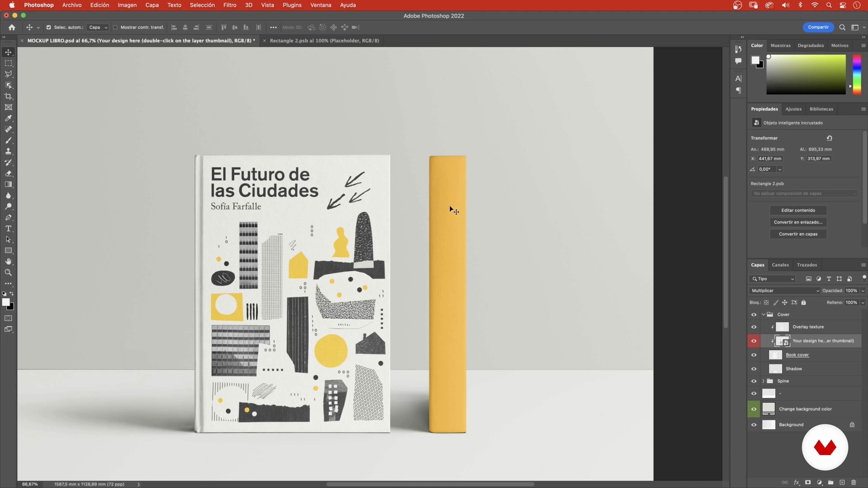The image size is (868, 488).
Task: Select the Eraser tool
Action: (8, 174)
